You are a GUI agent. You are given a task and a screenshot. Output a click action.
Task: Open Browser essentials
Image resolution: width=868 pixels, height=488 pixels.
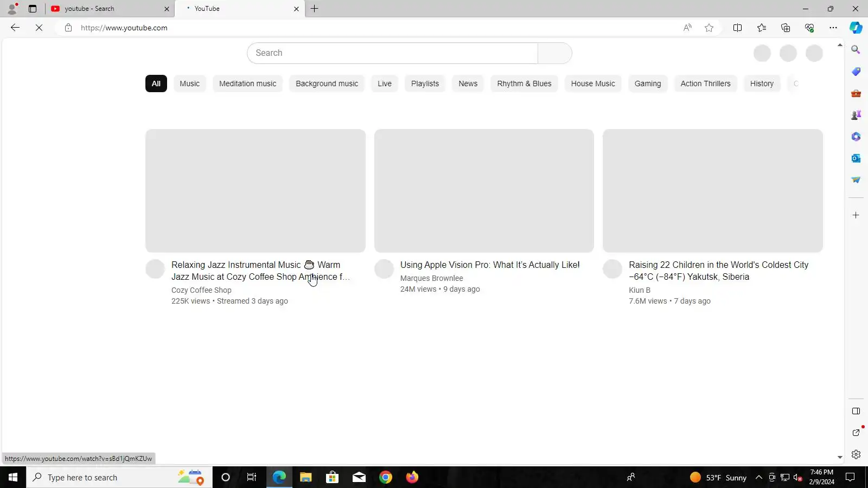tap(809, 28)
